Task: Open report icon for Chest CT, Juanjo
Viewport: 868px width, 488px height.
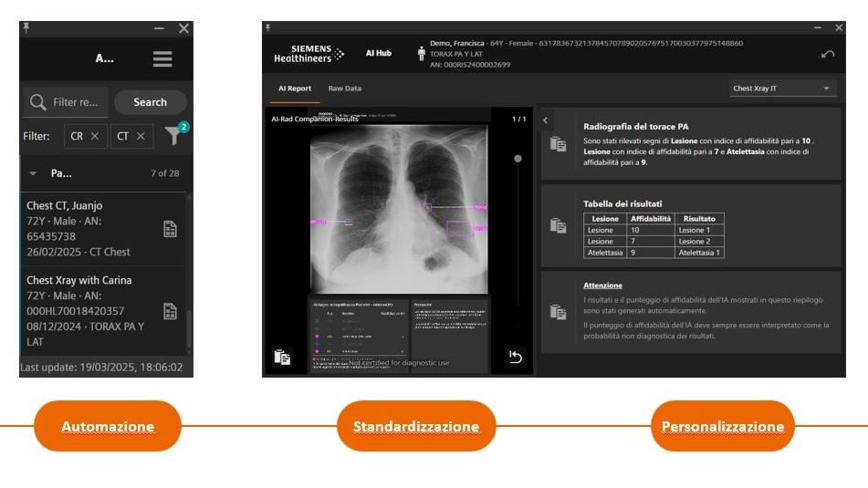Action: 170,229
